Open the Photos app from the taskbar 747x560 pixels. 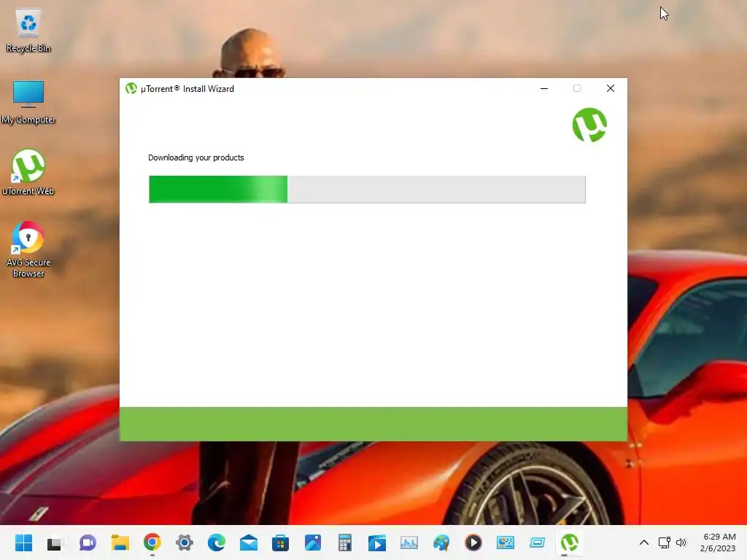[312, 542]
